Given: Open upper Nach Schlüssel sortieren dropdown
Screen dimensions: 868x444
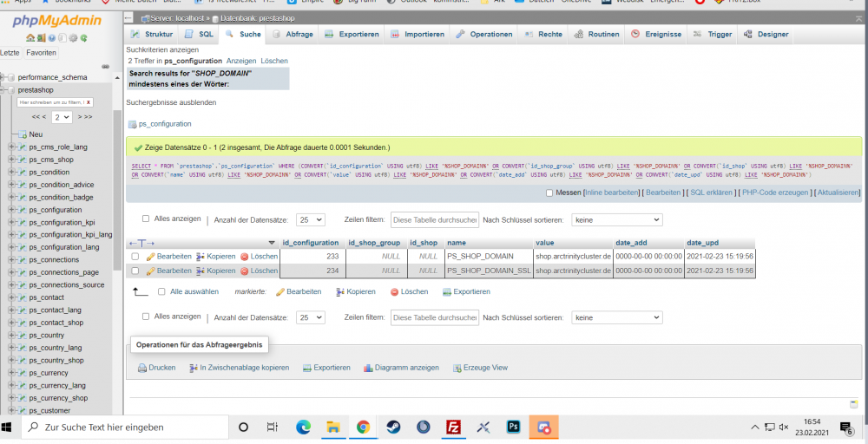Looking at the screenshot, I should pyautogui.click(x=616, y=220).
